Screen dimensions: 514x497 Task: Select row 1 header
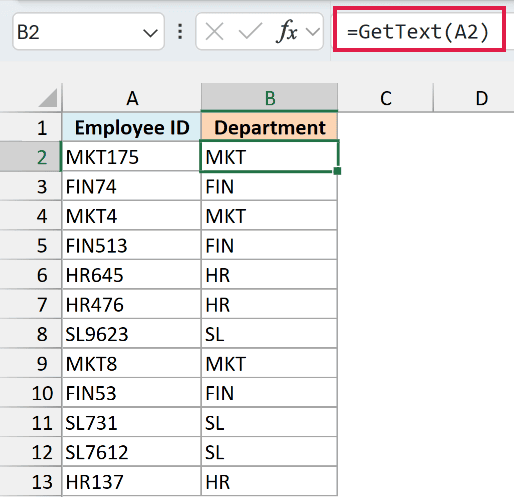click(x=31, y=127)
